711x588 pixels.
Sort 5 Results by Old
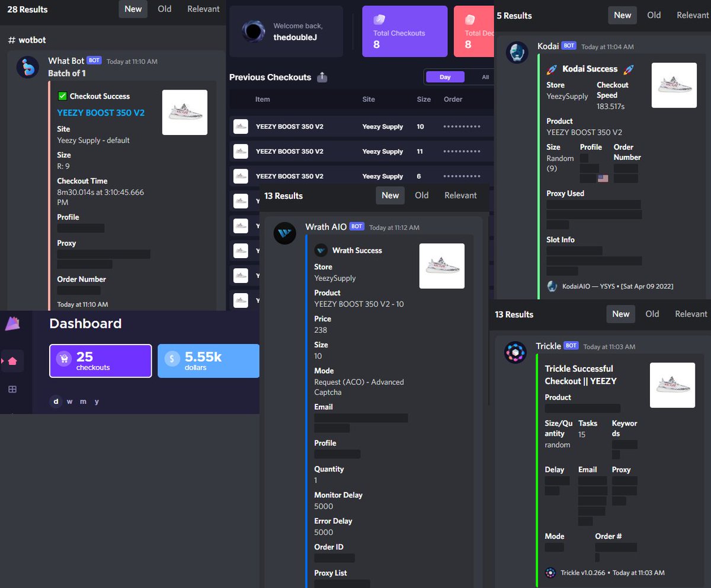654,15
